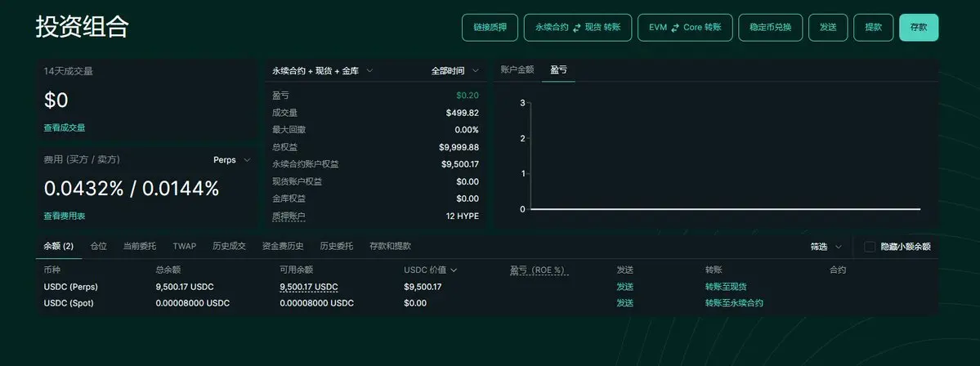Click the 链接质押 button
The width and height of the screenshot is (980, 366).
click(490, 28)
